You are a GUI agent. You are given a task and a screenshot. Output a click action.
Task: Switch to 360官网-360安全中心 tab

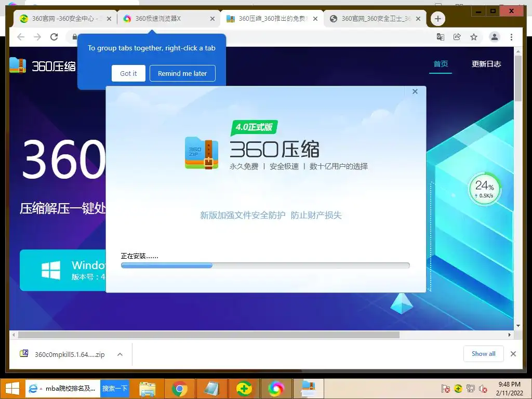(x=65, y=19)
